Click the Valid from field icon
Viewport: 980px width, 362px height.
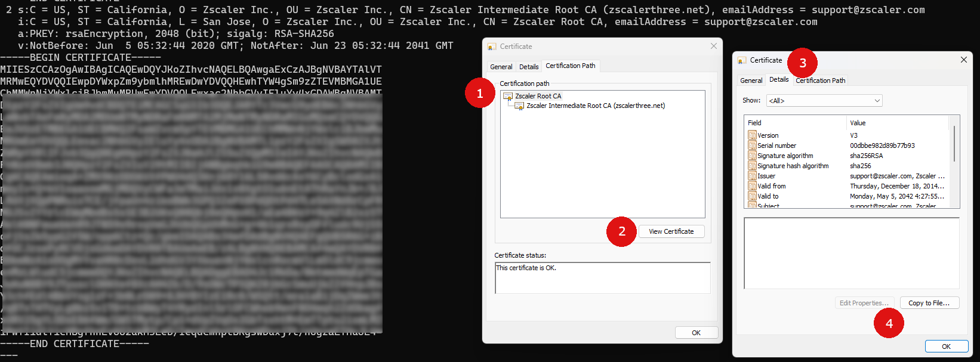[752, 186]
